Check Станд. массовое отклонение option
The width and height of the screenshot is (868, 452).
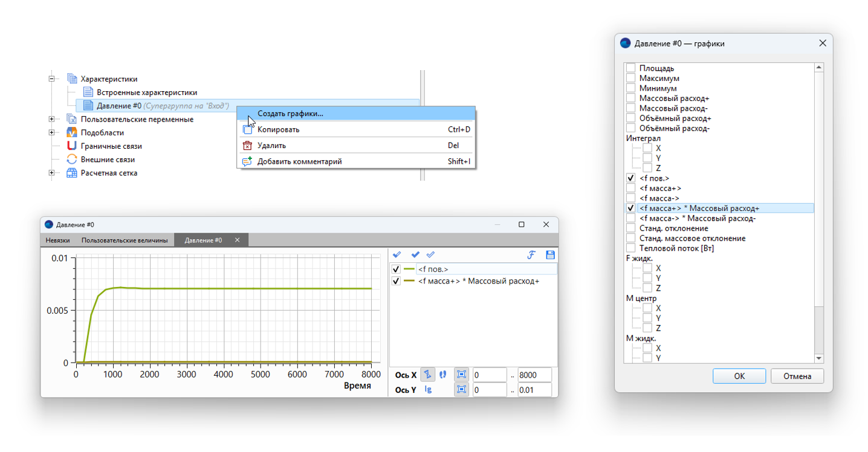coord(631,238)
